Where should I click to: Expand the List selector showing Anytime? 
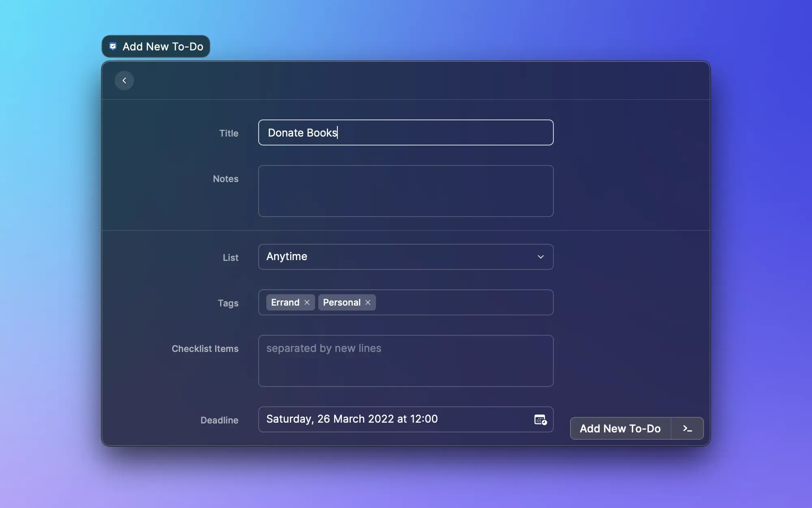coord(405,256)
